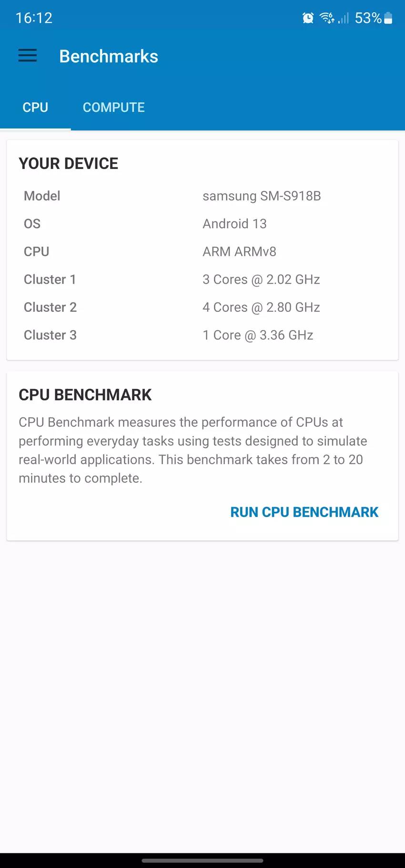Tap the Wi-Fi status icon
The height and width of the screenshot is (868, 405).
pyautogui.click(x=327, y=18)
